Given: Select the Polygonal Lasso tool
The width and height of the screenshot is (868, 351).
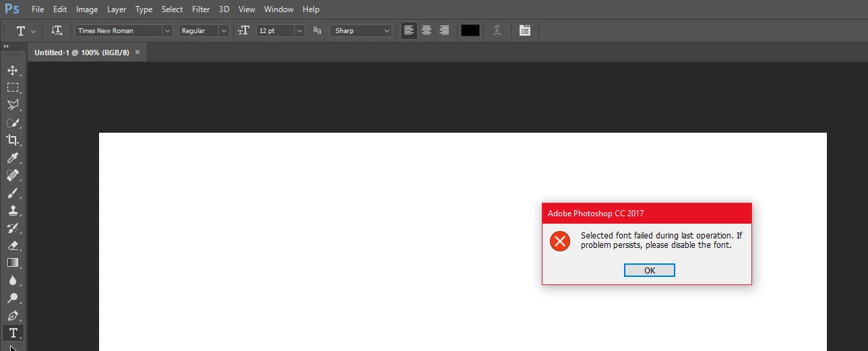Looking at the screenshot, I should click(12, 105).
